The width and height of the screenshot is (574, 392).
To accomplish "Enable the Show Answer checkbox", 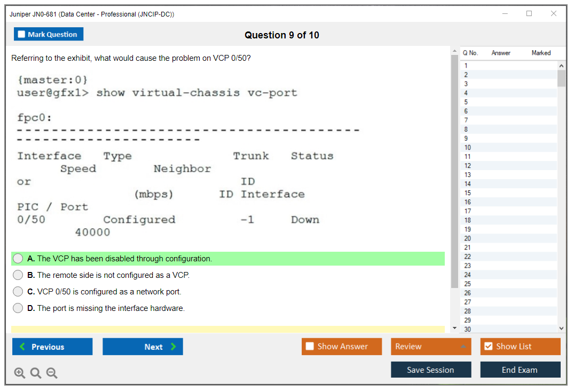I will click(310, 346).
